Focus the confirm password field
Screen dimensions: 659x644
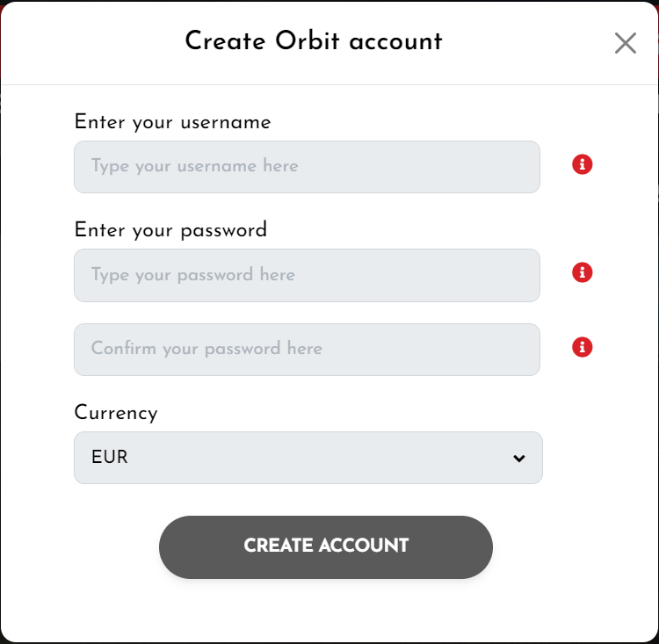click(307, 350)
